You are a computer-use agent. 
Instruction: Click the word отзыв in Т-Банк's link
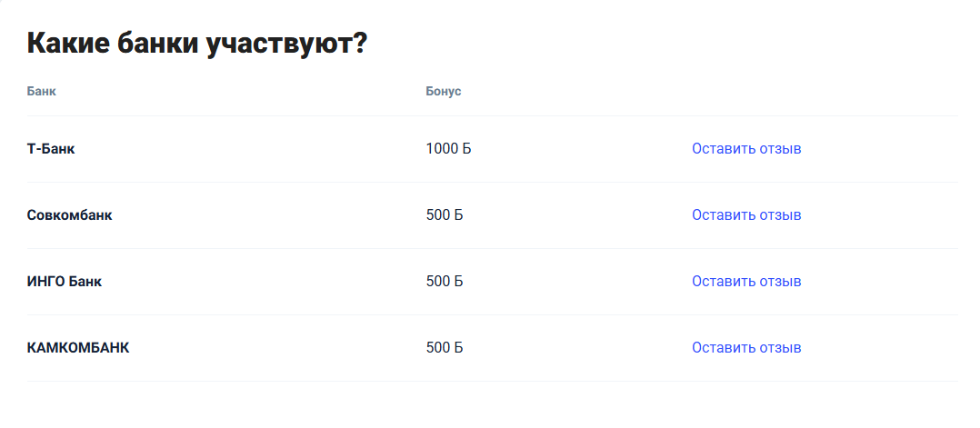(780, 149)
